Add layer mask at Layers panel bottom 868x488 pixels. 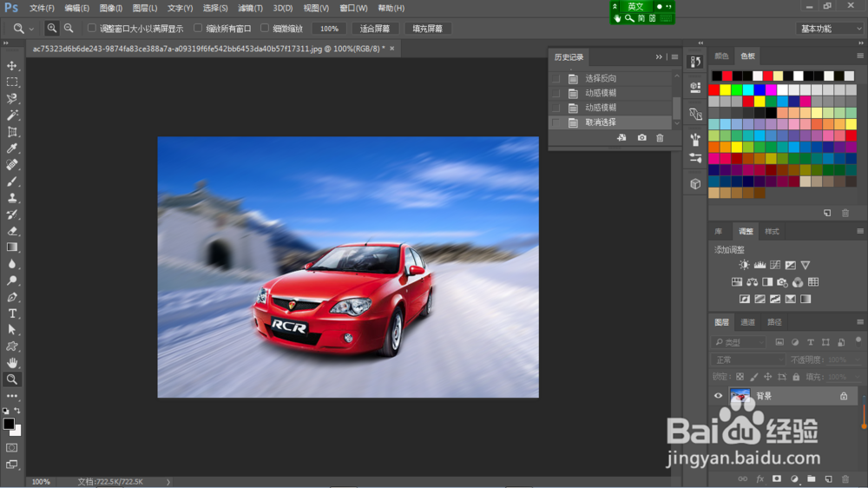coord(777,478)
